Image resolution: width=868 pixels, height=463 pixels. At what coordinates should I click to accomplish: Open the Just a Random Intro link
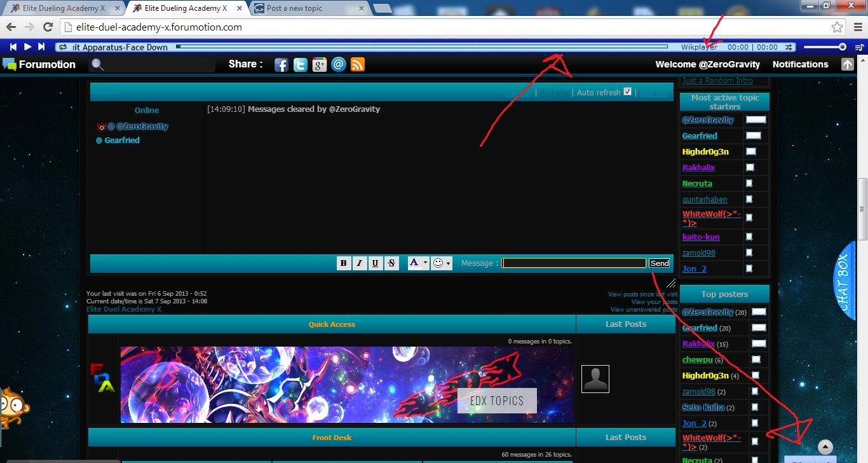pyautogui.click(x=717, y=81)
